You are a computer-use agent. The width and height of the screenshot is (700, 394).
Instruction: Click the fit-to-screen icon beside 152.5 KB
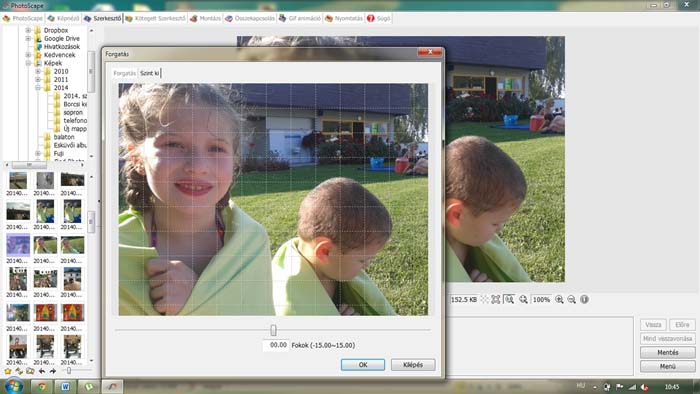(496, 300)
